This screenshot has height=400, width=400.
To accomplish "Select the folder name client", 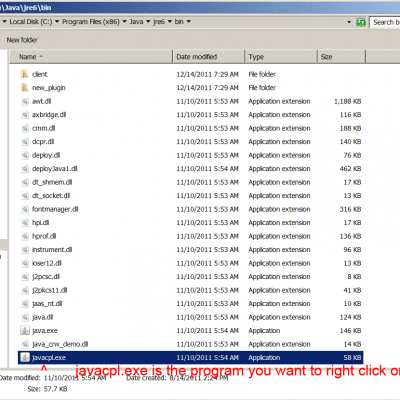I will coord(40,74).
